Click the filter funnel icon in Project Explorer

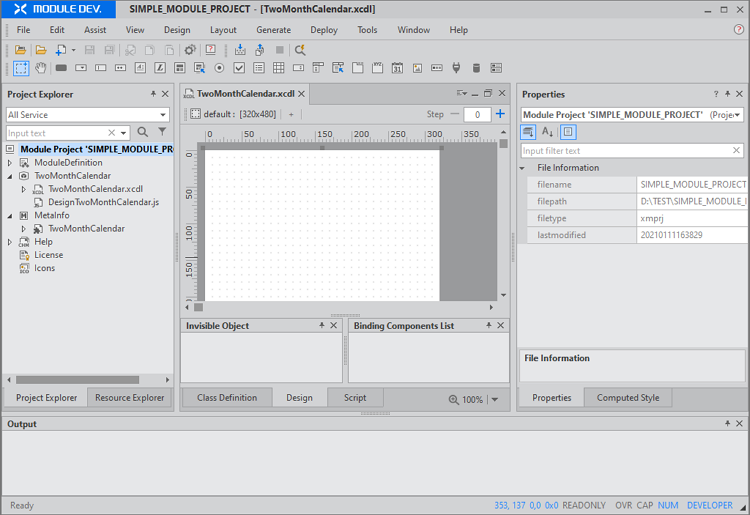[162, 132]
